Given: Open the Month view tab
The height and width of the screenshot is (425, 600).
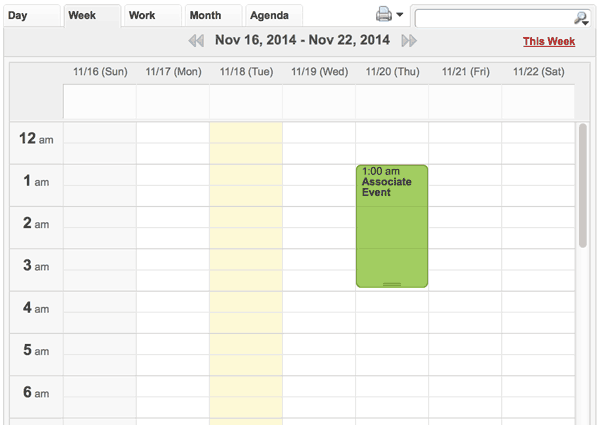Looking at the screenshot, I should click(205, 15).
